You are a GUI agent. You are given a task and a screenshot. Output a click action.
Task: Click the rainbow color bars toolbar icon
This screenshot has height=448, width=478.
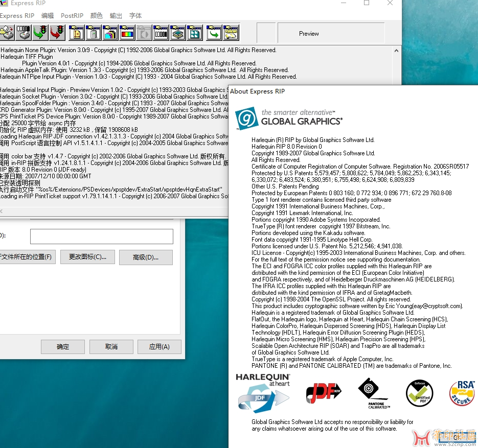127,33
